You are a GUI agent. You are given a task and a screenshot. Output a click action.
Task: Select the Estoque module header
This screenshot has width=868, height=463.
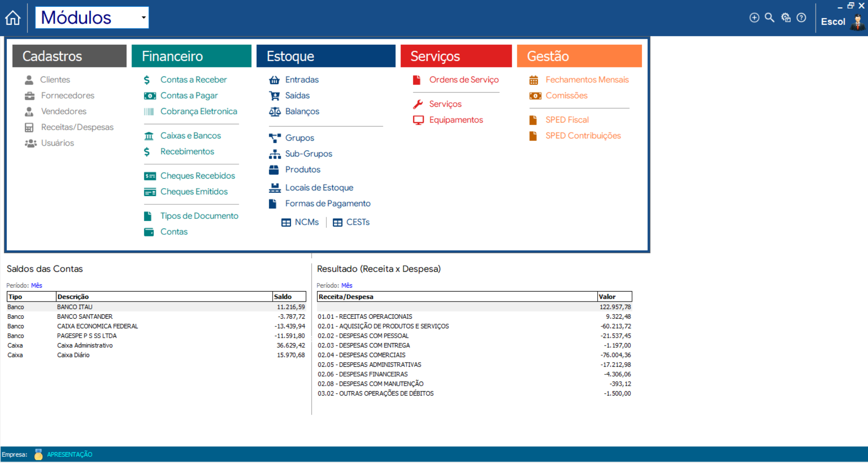point(325,56)
